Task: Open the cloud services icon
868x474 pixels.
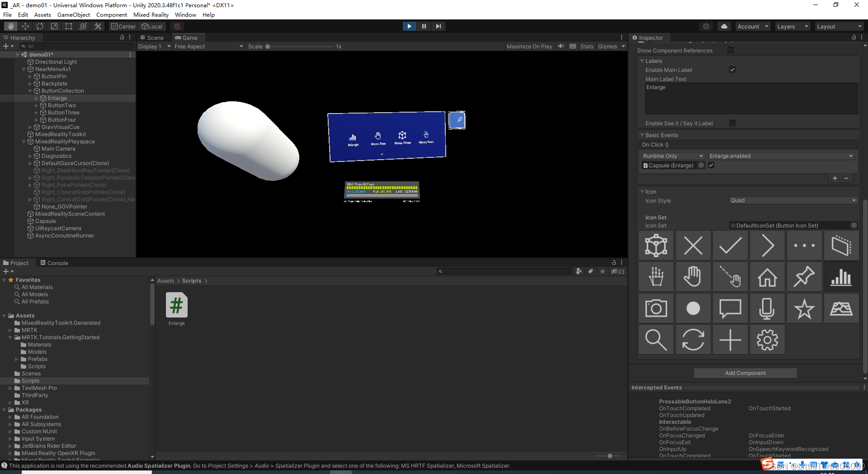Action: click(724, 26)
